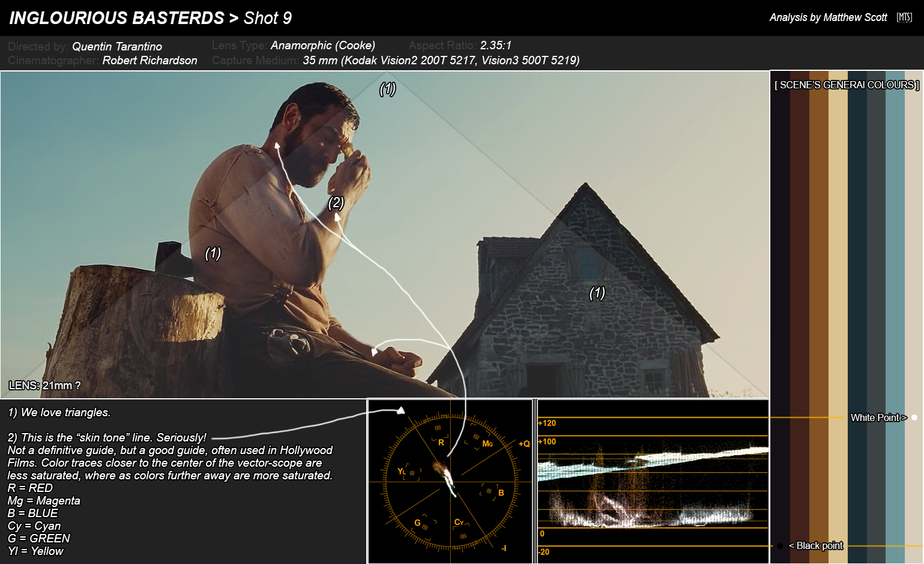Click the 'CY' target on the vectorscope

459,522
